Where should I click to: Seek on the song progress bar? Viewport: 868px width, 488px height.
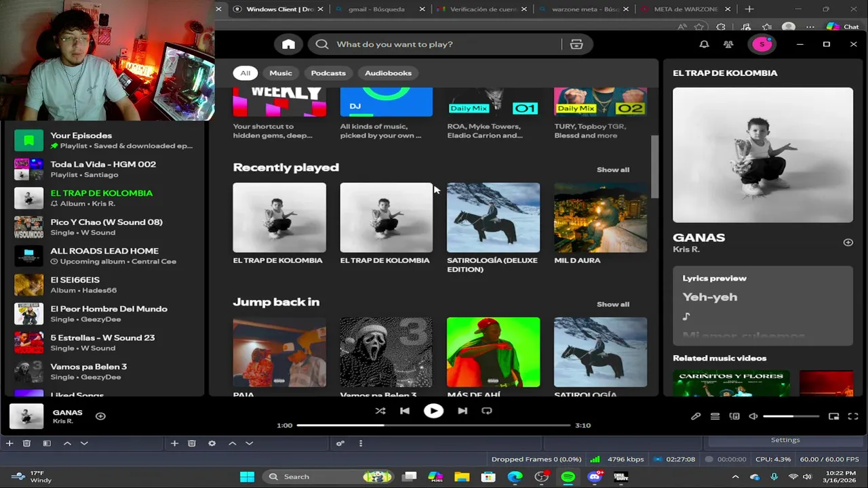(x=433, y=425)
